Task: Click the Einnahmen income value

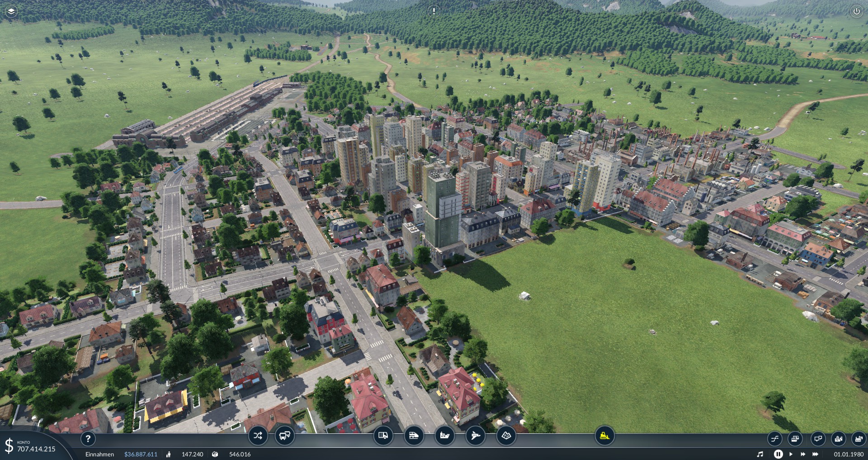Action: 141,454
